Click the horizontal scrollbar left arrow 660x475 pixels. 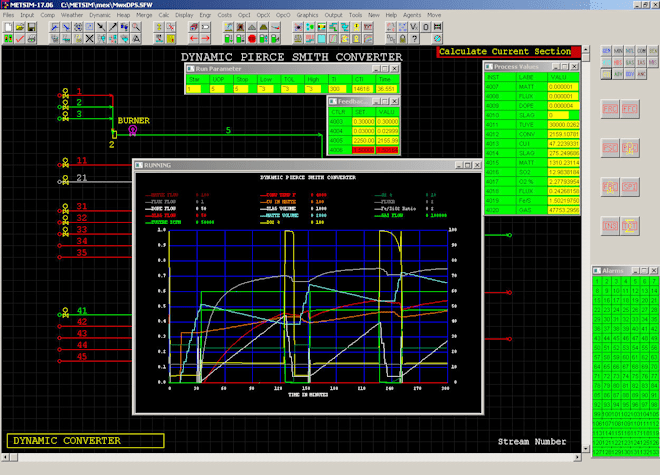(5, 457)
